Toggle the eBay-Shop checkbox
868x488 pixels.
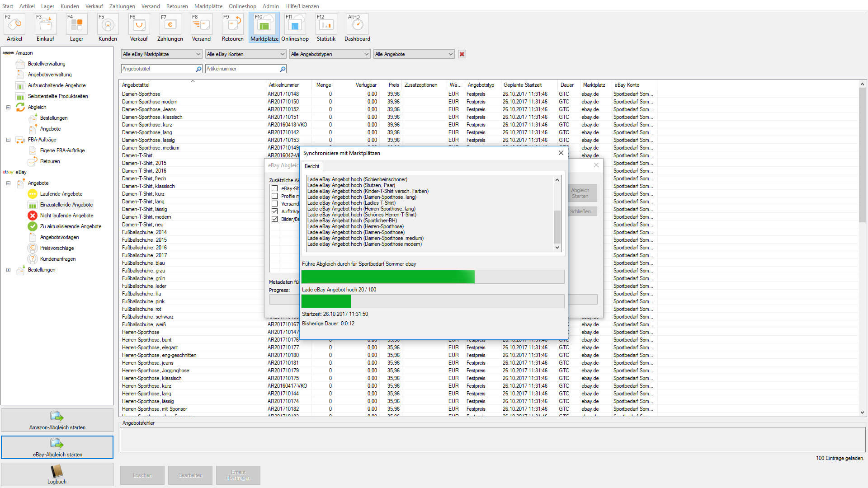[x=274, y=188]
